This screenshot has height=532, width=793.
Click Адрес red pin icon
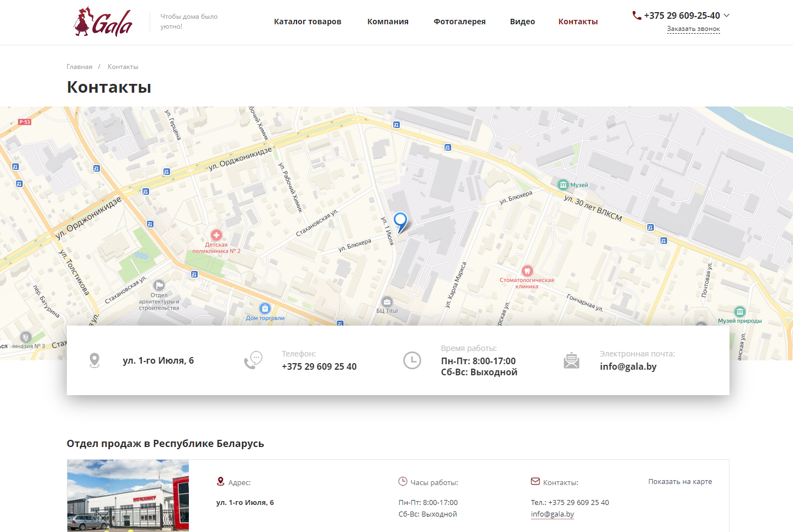tap(221, 482)
